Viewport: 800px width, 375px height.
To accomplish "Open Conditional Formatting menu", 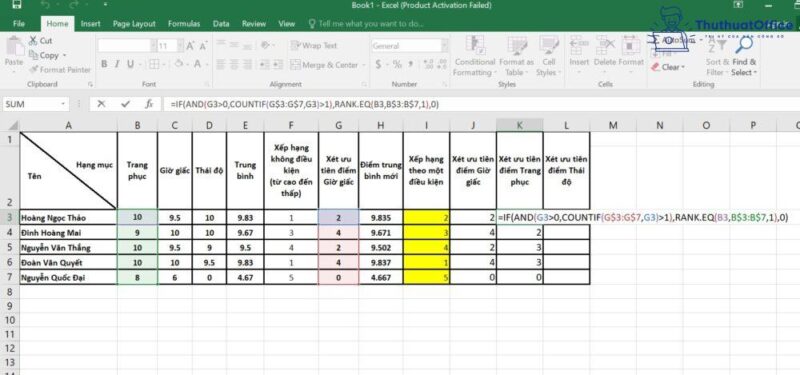I will tap(474, 56).
